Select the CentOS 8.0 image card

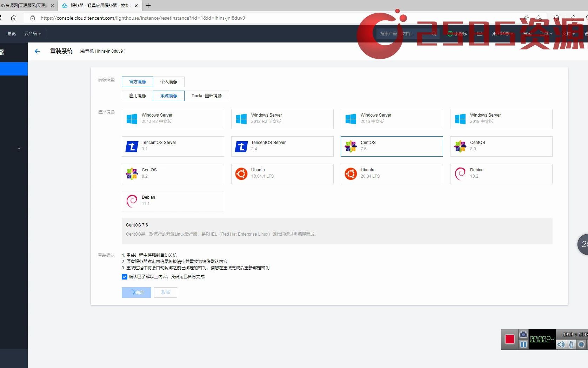point(501,146)
